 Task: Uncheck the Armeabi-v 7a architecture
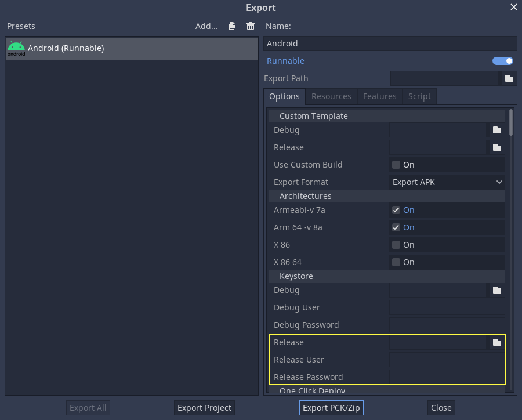[x=396, y=210]
